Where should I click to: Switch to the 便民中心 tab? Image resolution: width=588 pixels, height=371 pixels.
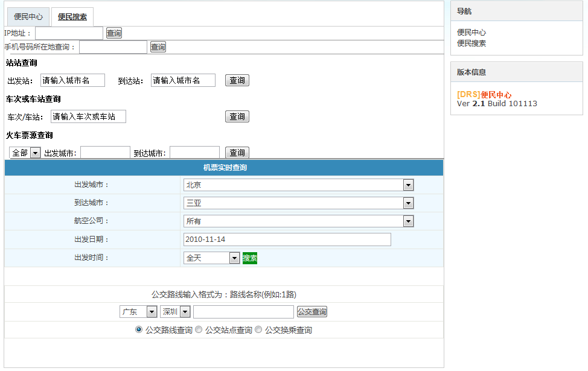coord(28,17)
